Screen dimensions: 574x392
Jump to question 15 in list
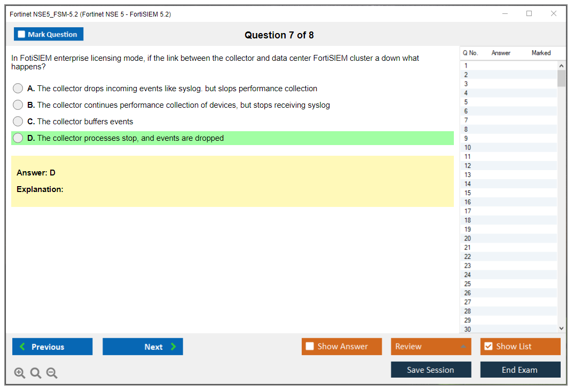click(x=468, y=193)
